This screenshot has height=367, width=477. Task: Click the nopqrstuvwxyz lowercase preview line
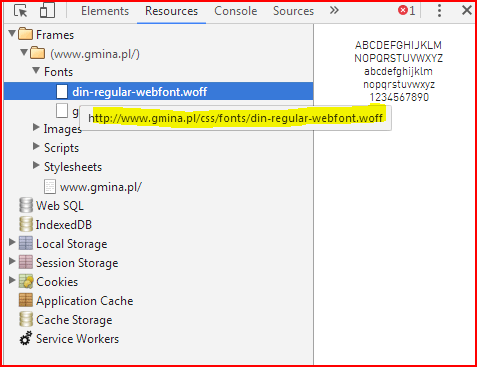pyautogui.click(x=399, y=84)
